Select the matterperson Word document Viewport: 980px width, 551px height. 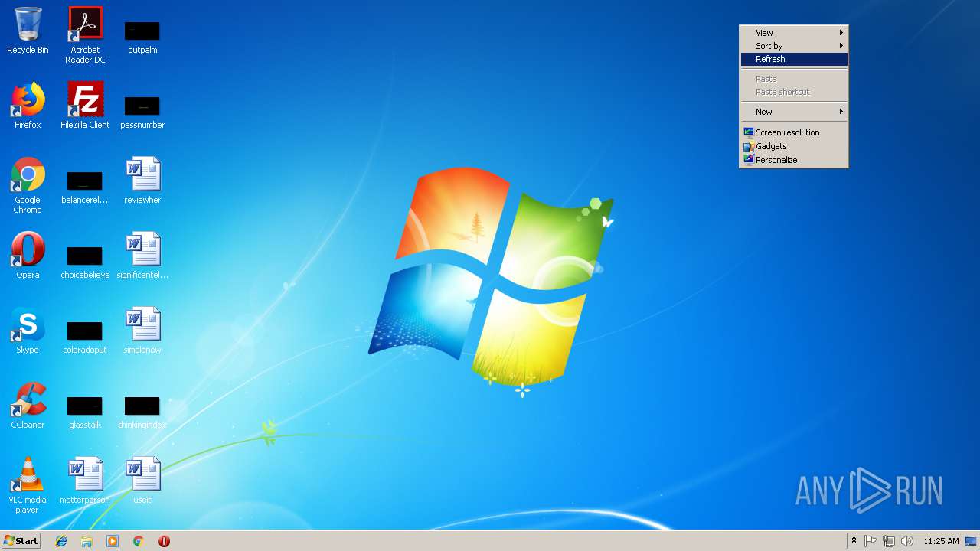85,481
